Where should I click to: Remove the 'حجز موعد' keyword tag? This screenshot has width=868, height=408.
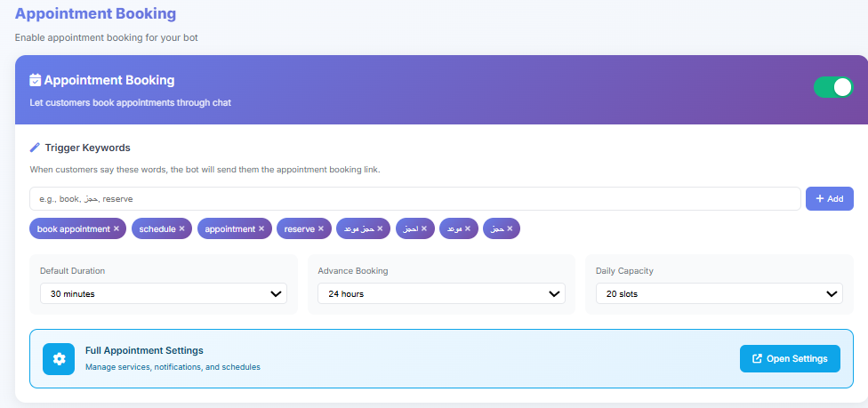pyautogui.click(x=380, y=229)
